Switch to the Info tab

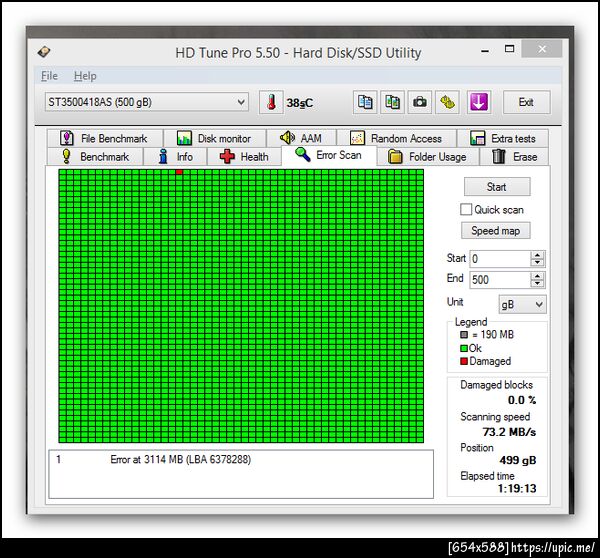click(x=175, y=157)
